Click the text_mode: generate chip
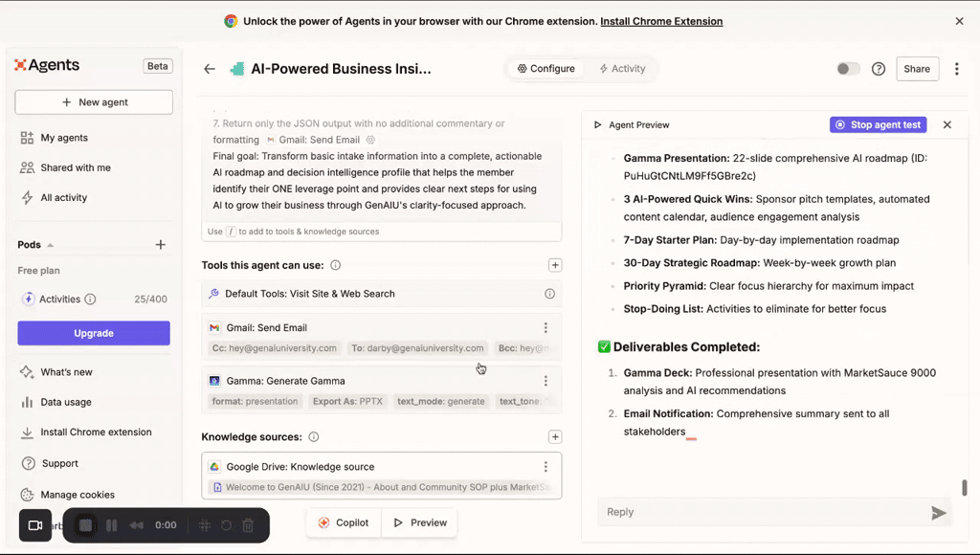 [440, 401]
